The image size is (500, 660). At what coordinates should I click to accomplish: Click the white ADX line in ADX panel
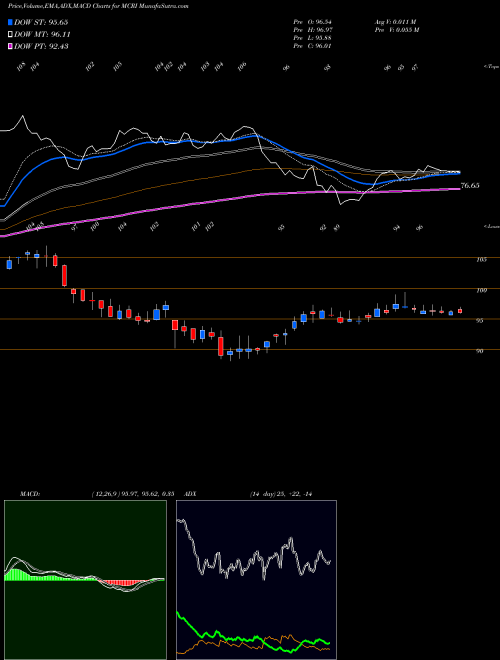pyautogui.click(x=253, y=560)
